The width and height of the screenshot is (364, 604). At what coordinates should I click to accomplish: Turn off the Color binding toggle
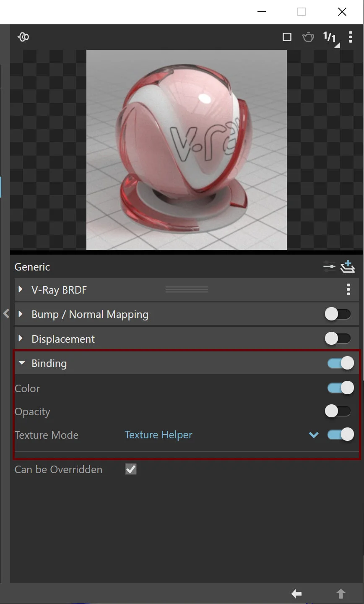340,388
